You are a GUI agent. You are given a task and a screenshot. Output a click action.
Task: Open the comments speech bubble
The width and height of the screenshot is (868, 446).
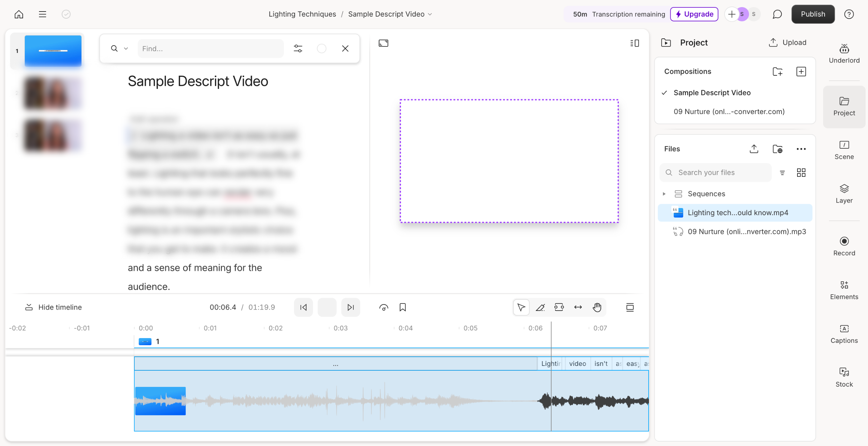coord(777,14)
